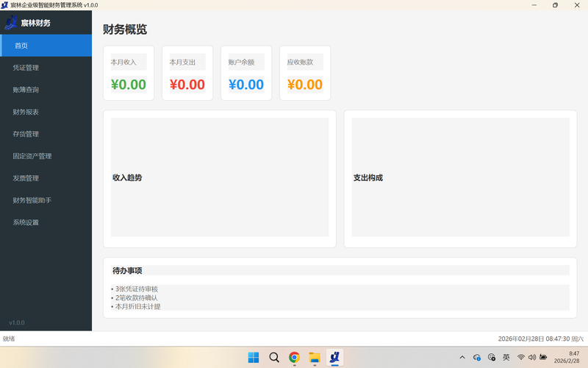Open the 财务报表 section
This screenshot has width=588, height=368.
(x=26, y=112)
